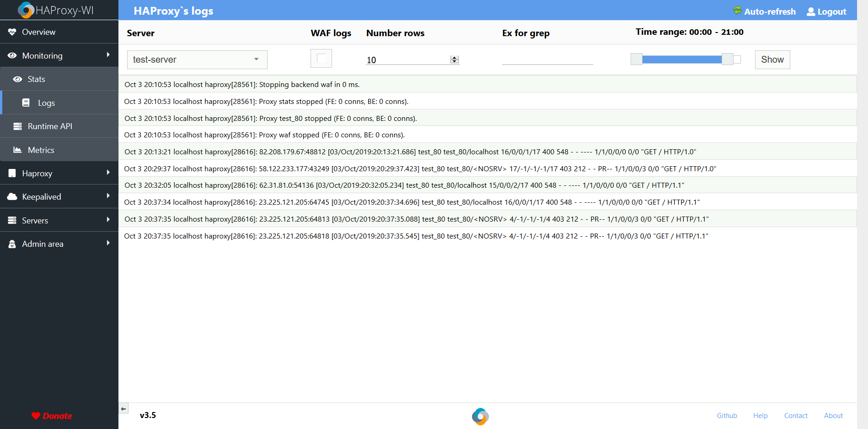868x429 pixels.
Task: Select the 23.225.121.205:64818 log line
Action: [488, 236]
